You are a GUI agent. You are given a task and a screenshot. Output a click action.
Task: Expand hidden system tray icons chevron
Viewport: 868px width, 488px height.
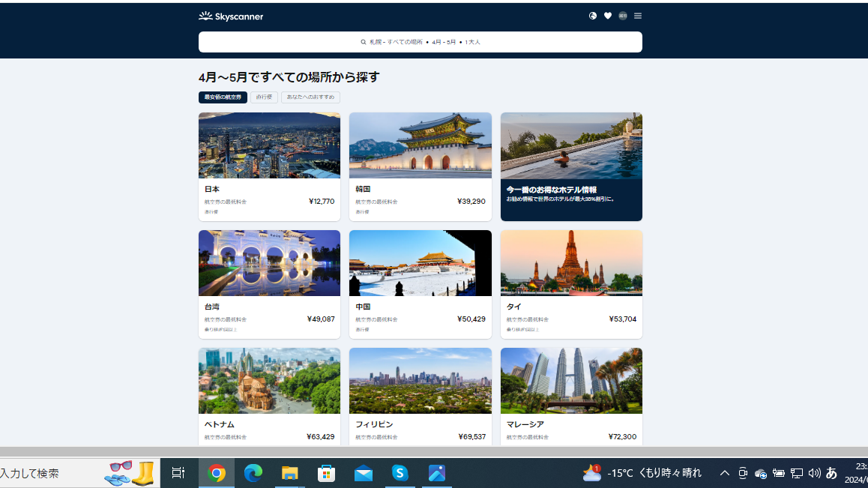(x=725, y=473)
